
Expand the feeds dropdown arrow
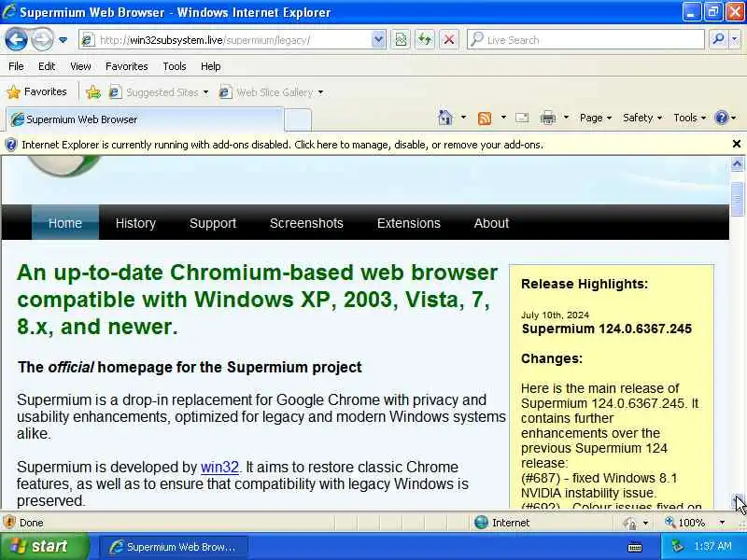[x=503, y=118]
